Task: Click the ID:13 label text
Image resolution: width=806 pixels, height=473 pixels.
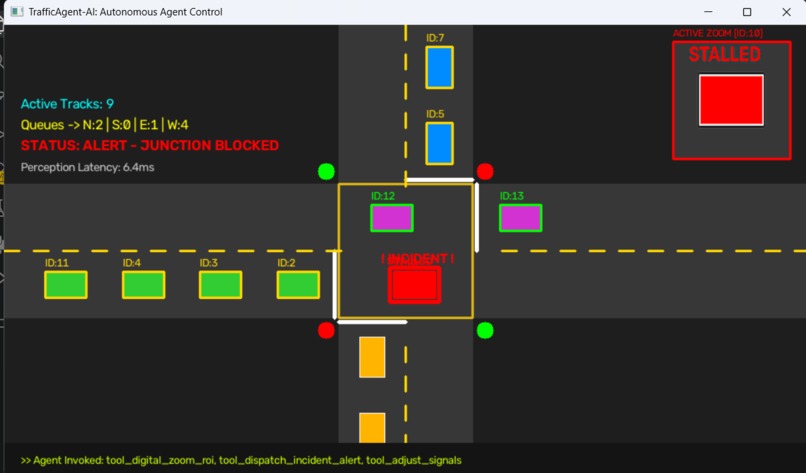Action: click(511, 196)
